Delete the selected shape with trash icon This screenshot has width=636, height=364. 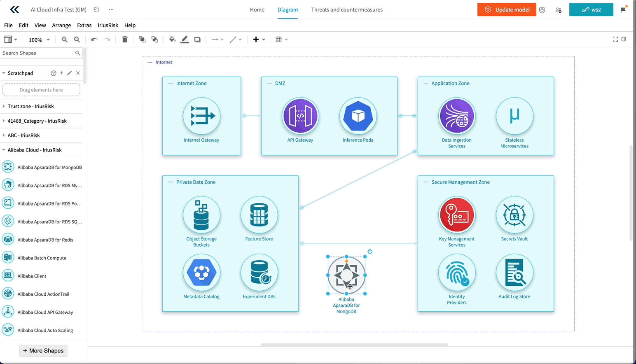[125, 40]
